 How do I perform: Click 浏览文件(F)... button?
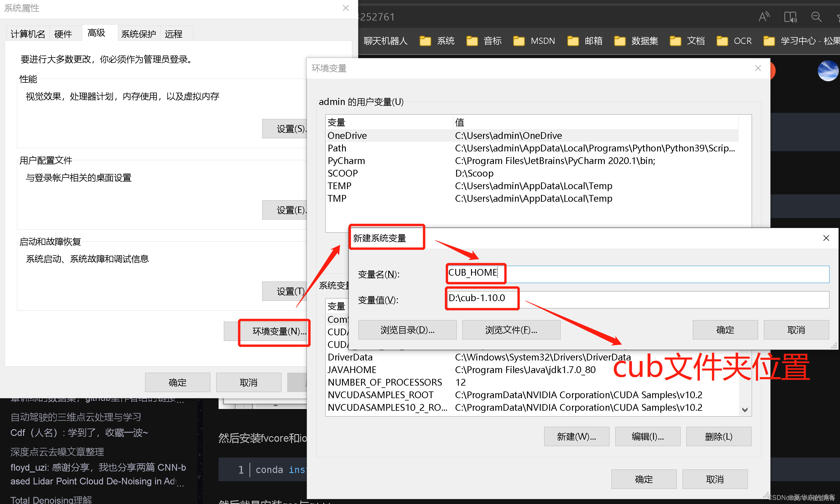pyautogui.click(x=511, y=330)
